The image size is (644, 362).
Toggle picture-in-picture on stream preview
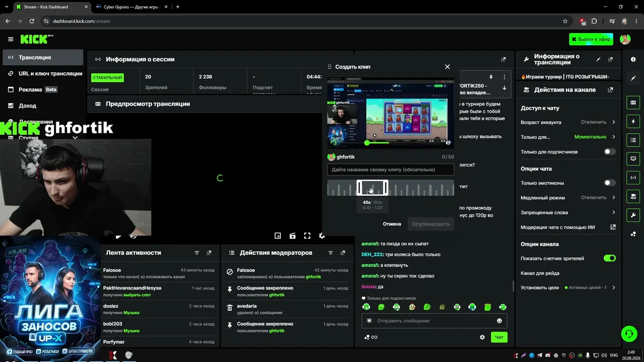278,236
